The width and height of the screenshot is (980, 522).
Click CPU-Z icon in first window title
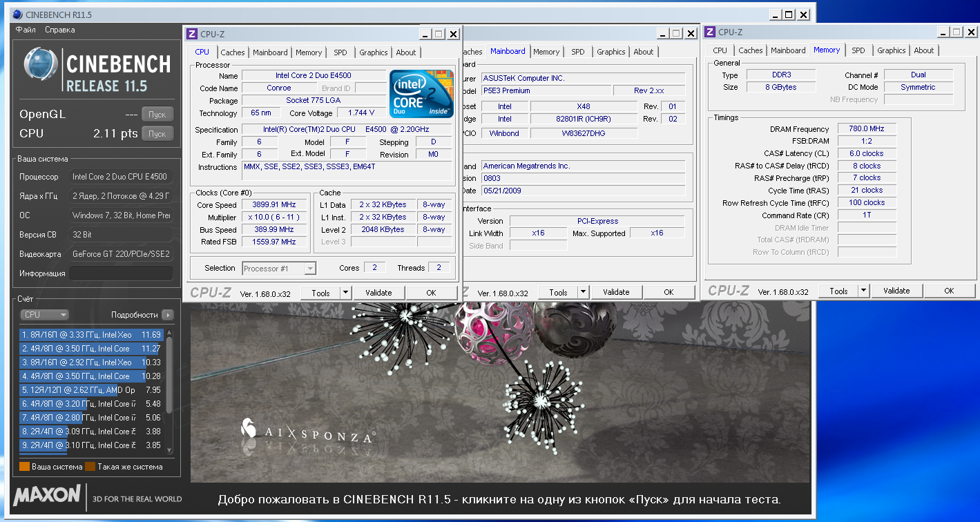192,34
